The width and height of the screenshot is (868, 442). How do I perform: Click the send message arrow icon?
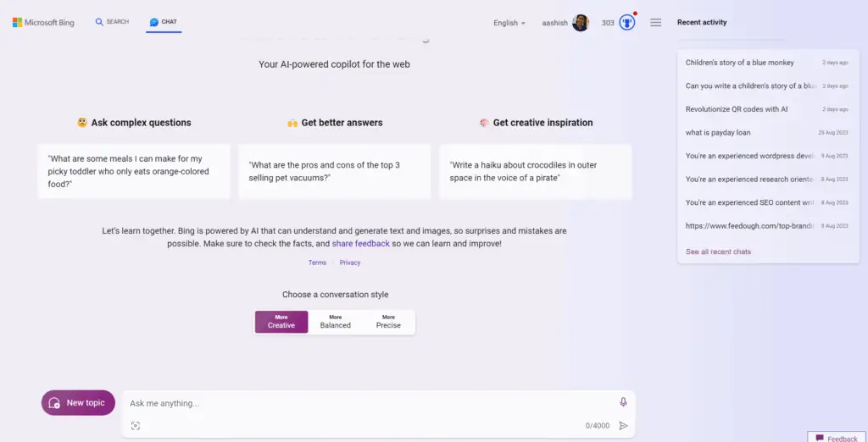click(x=623, y=426)
